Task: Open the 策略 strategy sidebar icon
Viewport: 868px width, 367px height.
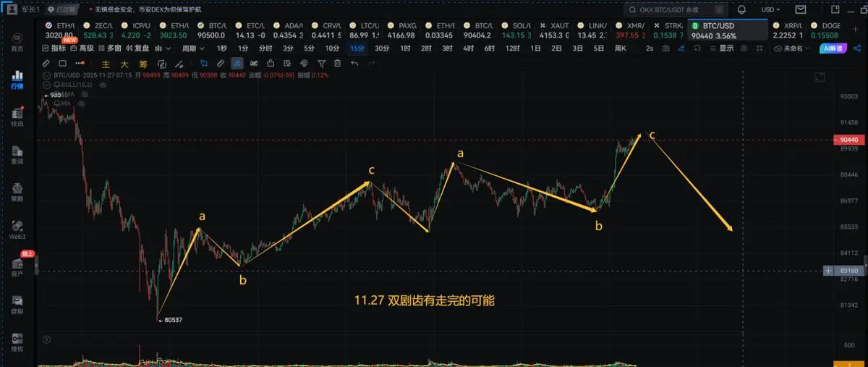Action: [16, 191]
